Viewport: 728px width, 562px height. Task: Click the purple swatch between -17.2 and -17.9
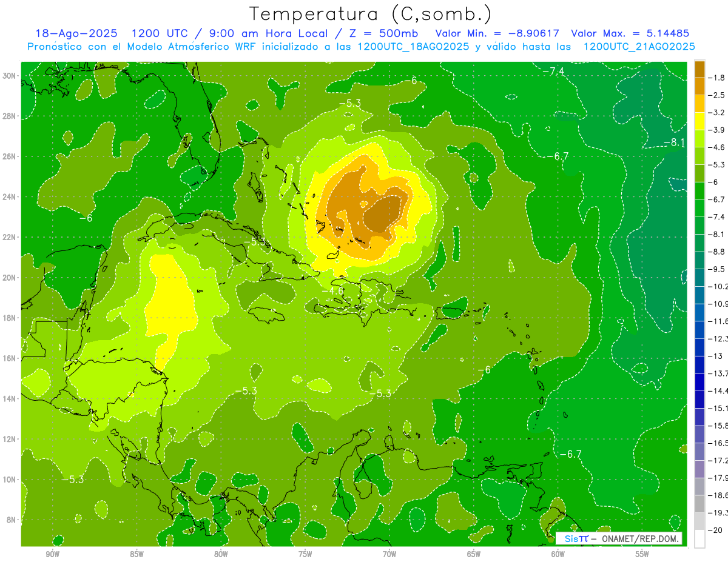click(x=699, y=469)
